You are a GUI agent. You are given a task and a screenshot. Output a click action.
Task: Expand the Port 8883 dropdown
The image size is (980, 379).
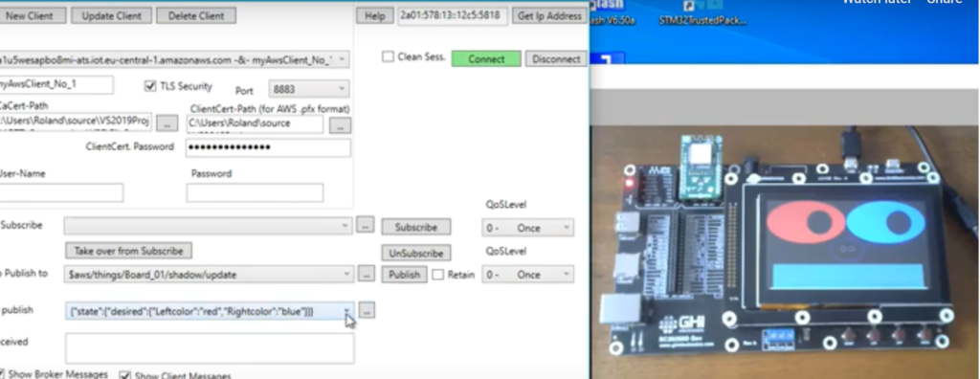click(309, 89)
